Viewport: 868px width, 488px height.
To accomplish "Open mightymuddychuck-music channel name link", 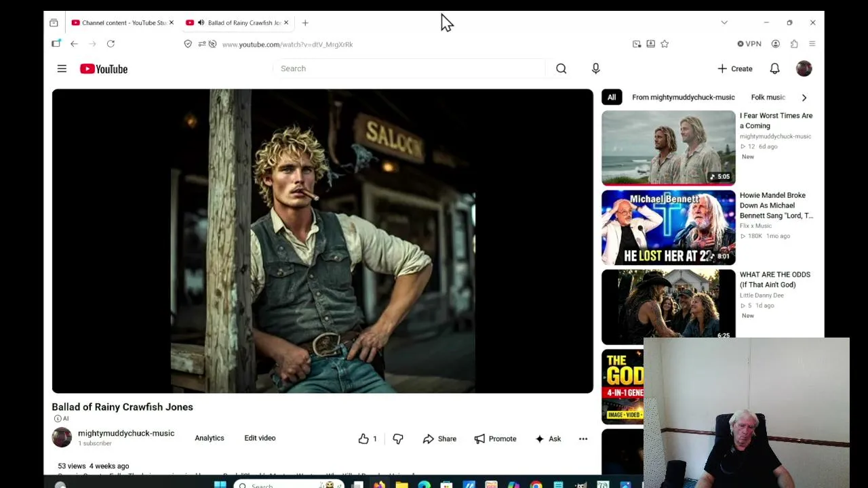I will click(126, 433).
